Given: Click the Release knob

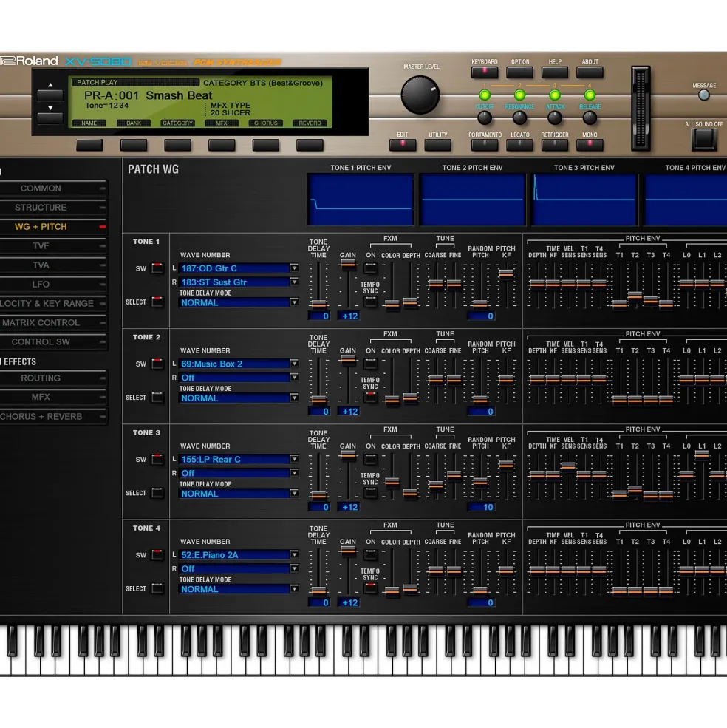Looking at the screenshot, I should pos(590,118).
